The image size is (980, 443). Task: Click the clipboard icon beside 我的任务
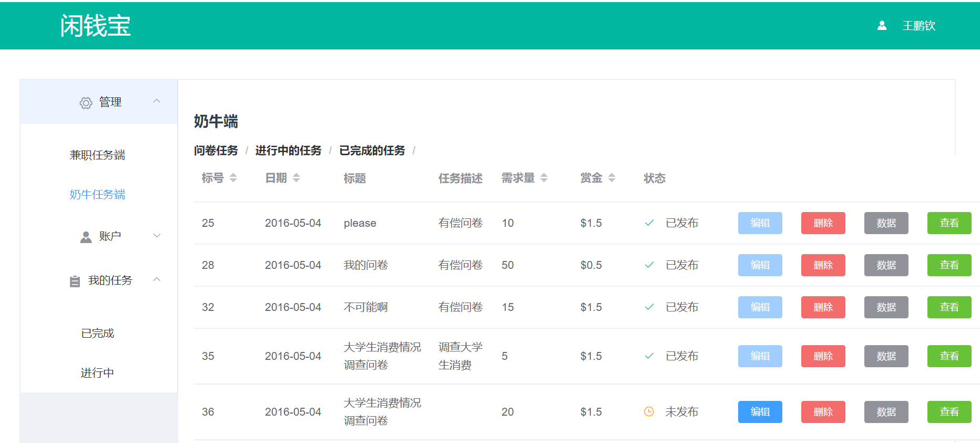click(x=75, y=281)
